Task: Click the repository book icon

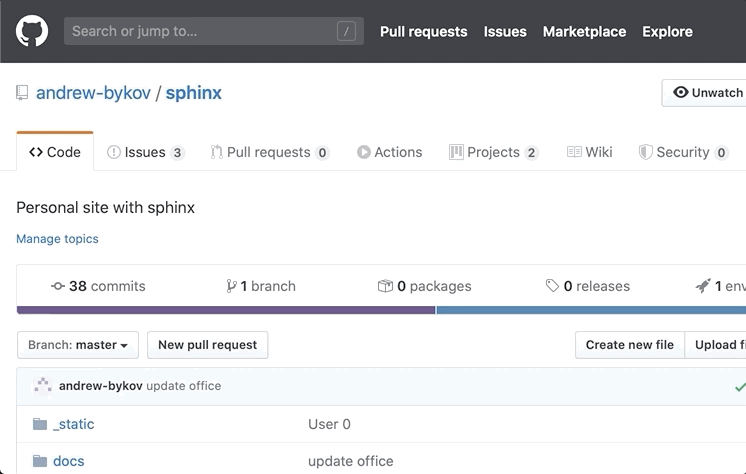Action: click(x=22, y=92)
